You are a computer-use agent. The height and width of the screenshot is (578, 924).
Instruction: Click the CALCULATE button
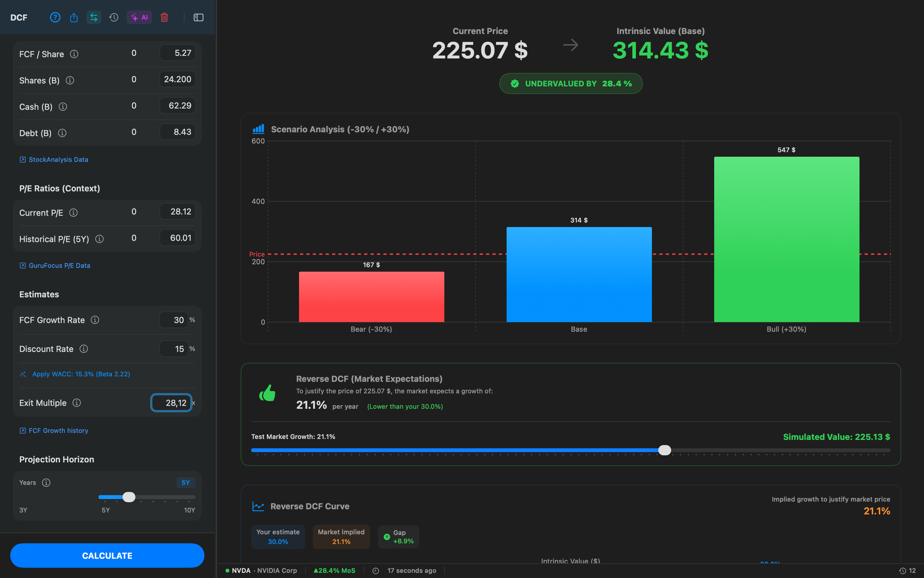(x=107, y=556)
